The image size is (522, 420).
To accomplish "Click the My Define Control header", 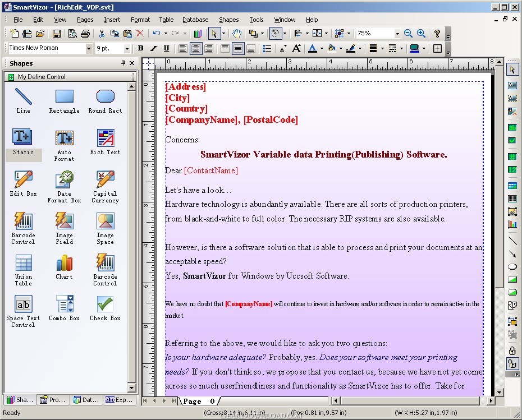I will (70, 77).
